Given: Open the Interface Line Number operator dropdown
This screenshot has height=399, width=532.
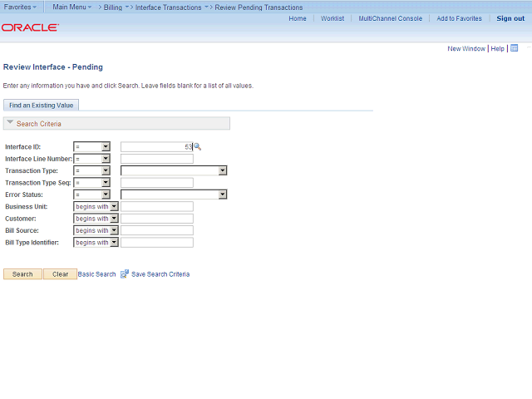Looking at the screenshot, I should [x=92, y=159].
